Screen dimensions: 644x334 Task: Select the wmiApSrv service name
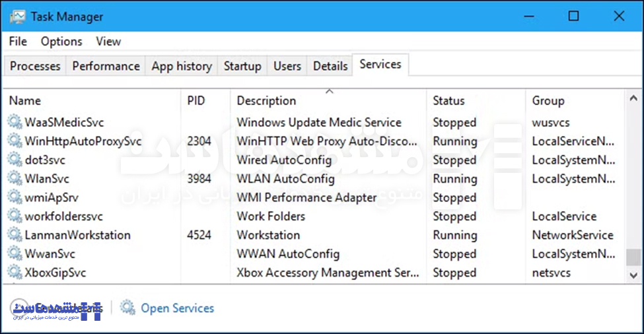click(x=52, y=197)
